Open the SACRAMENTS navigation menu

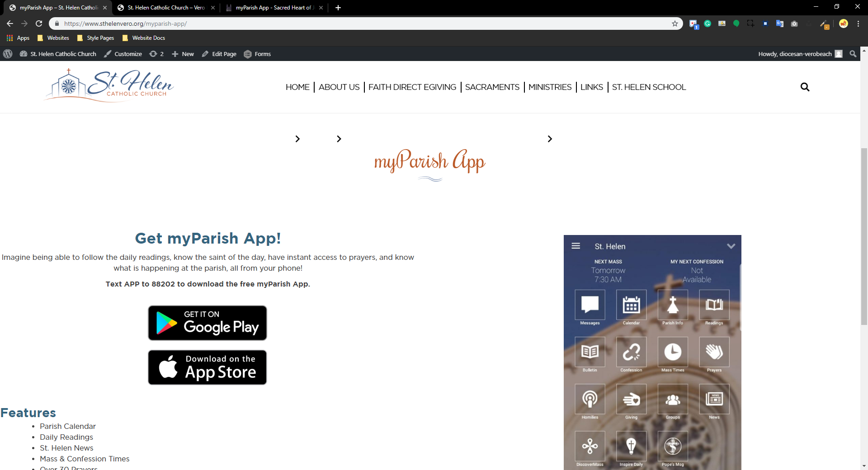pyautogui.click(x=492, y=87)
